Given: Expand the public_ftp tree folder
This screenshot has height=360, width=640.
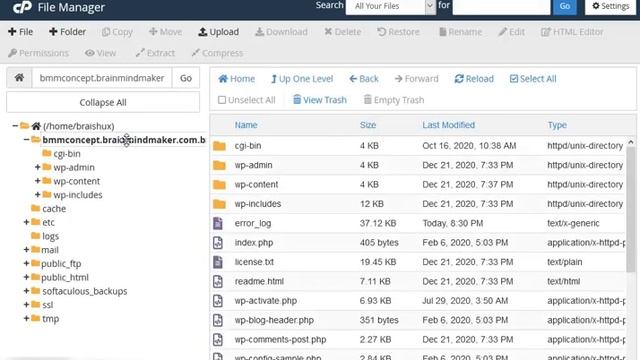Looking at the screenshot, I should tap(26, 263).
